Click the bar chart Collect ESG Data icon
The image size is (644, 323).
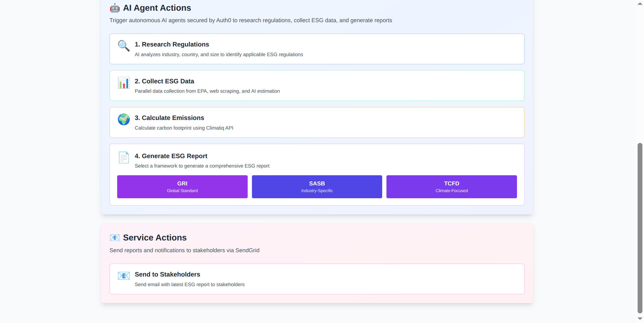(x=124, y=83)
